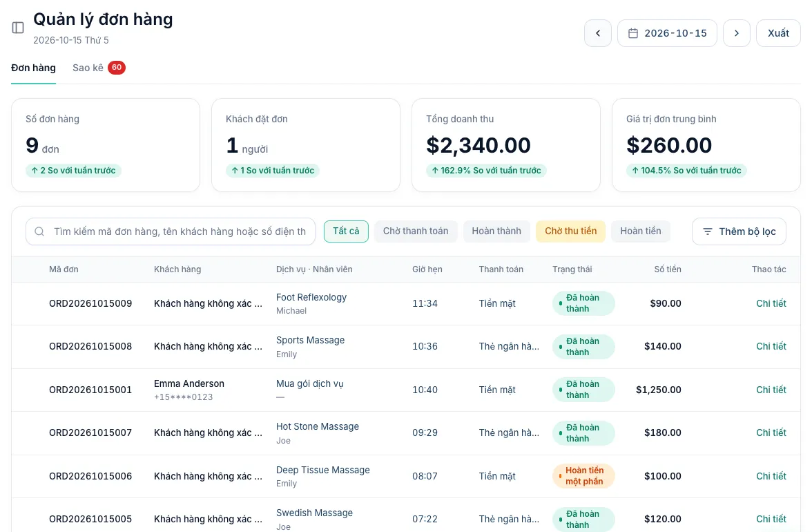Click the order search input field
812x532 pixels.
click(x=171, y=231)
